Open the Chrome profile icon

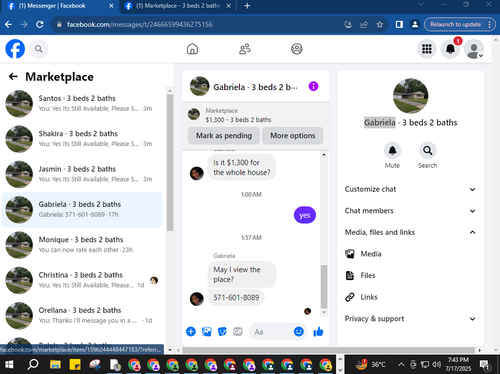(x=415, y=24)
